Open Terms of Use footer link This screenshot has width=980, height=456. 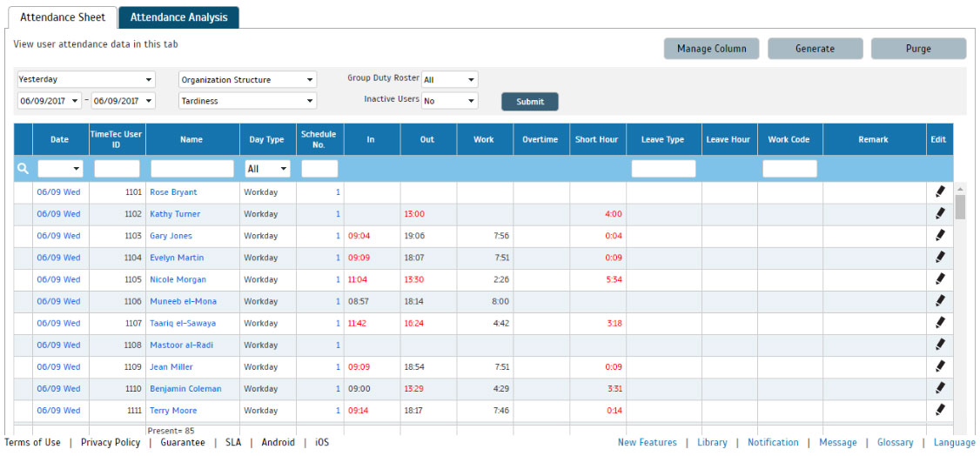[x=32, y=442]
